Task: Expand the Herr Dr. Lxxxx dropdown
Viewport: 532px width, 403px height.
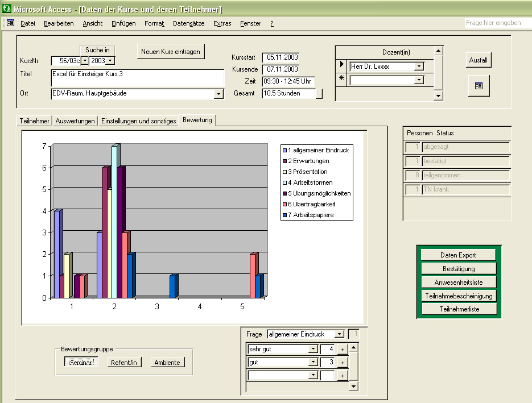Action: 419,67
